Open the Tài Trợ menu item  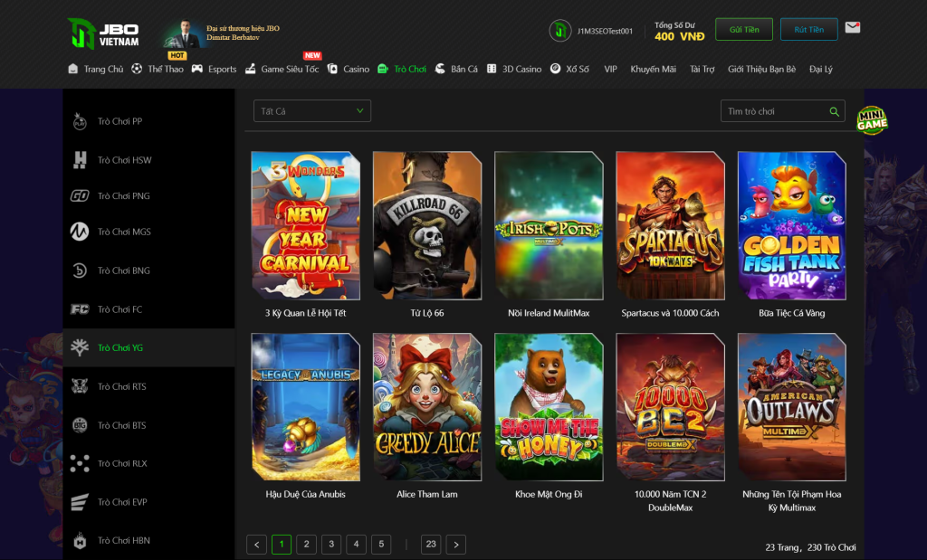[x=702, y=69]
